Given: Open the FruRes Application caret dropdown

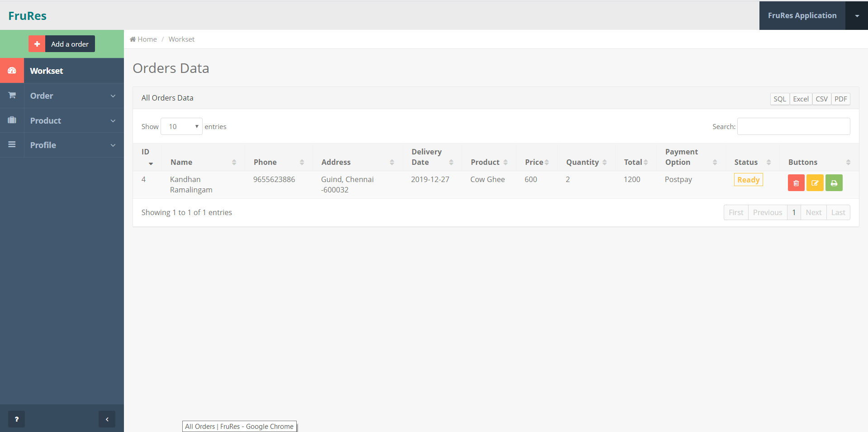Looking at the screenshot, I should point(857,15).
